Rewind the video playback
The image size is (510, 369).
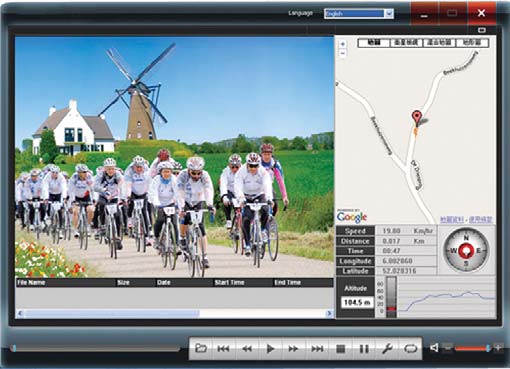pos(247,349)
